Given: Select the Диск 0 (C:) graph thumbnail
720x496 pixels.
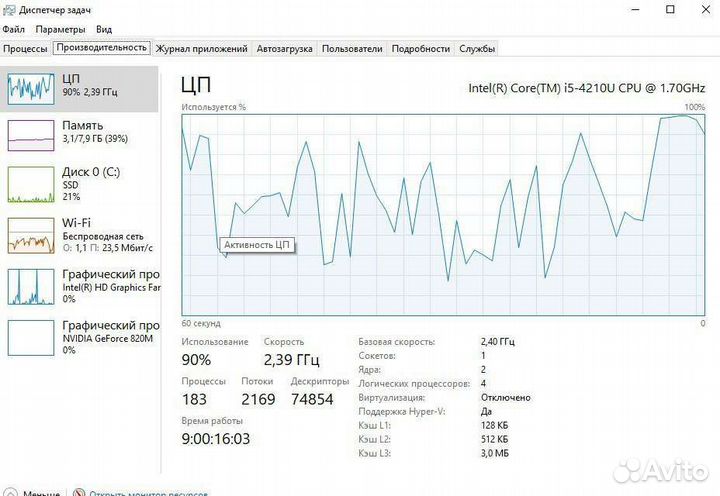Looking at the screenshot, I should pos(31,185).
